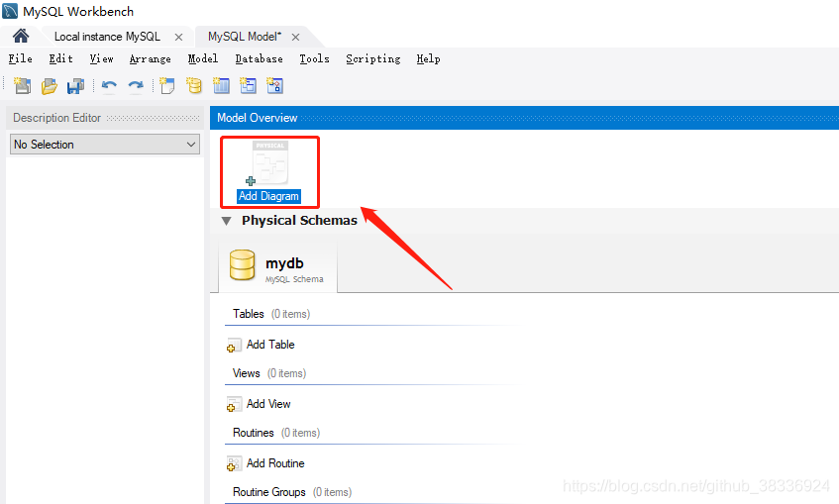
Task: Open the Database menu
Action: (259, 58)
